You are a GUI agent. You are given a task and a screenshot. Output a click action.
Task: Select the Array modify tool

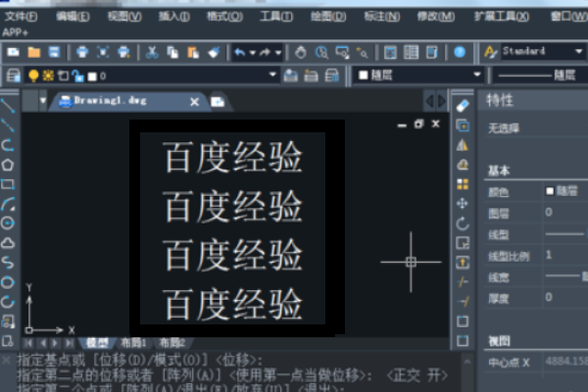[463, 184]
